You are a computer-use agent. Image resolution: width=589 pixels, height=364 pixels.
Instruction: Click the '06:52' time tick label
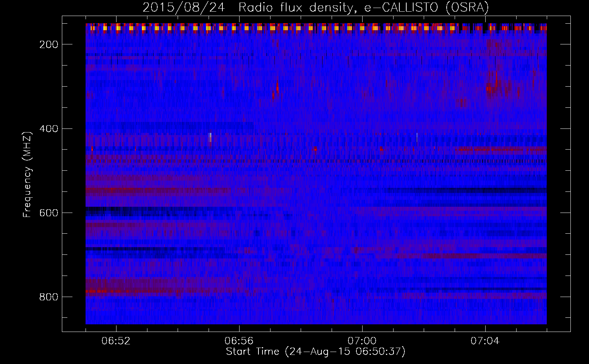tap(116, 341)
